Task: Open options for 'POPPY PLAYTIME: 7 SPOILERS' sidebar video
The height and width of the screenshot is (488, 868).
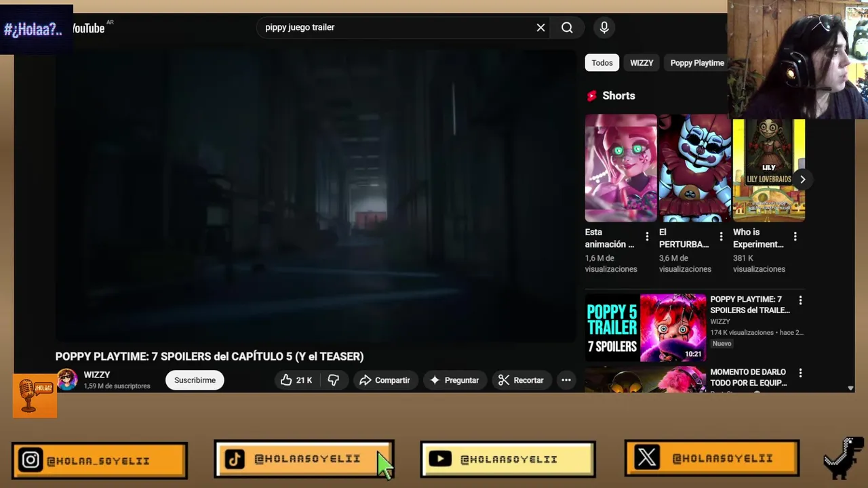Action: [x=800, y=300]
